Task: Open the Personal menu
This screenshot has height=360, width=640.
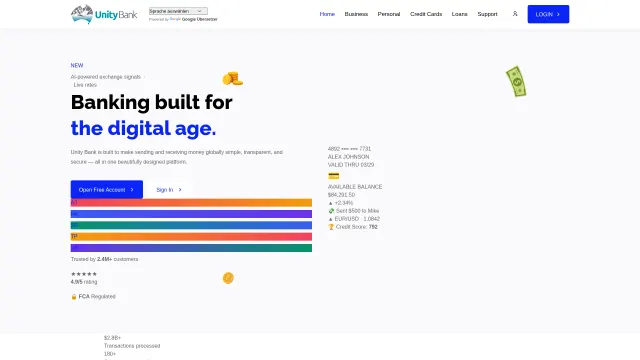Action: pyautogui.click(x=389, y=14)
